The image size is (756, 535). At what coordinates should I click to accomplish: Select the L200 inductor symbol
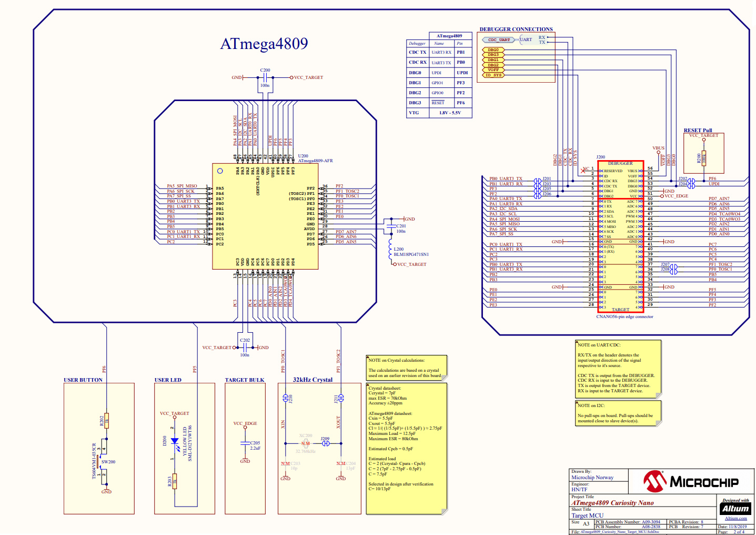[390, 250]
